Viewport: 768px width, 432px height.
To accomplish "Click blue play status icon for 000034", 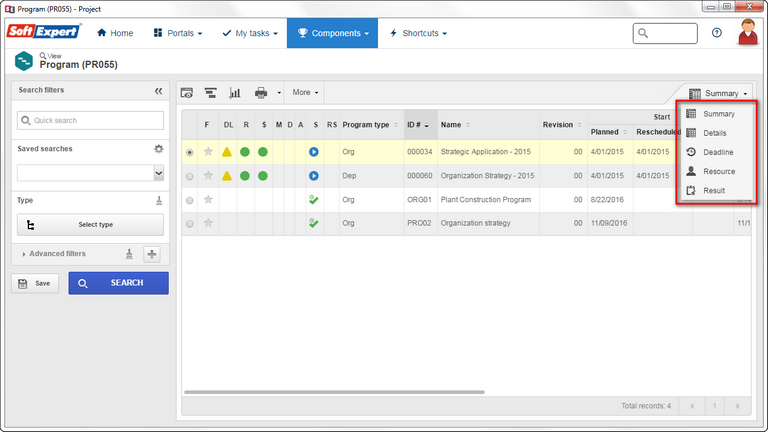I will point(314,152).
